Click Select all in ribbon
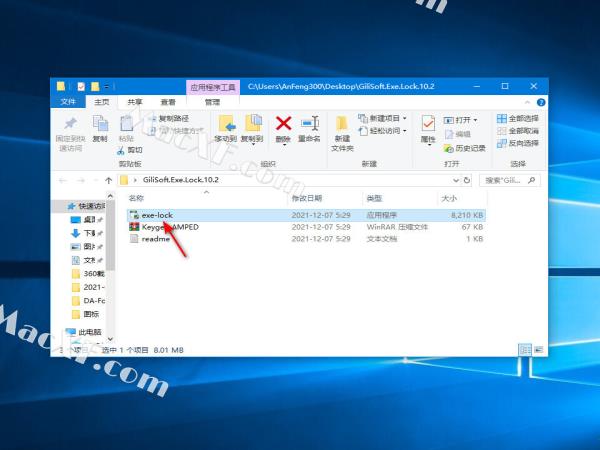The height and width of the screenshot is (450, 600). [x=517, y=118]
